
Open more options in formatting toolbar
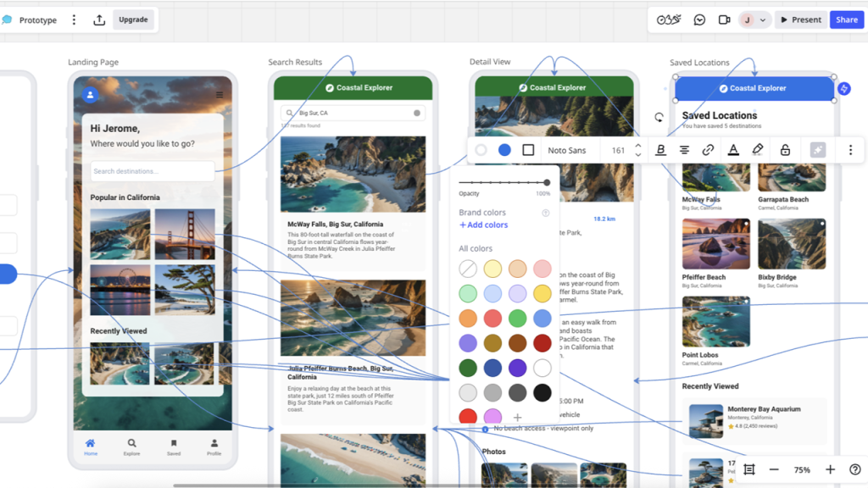tap(850, 150)
